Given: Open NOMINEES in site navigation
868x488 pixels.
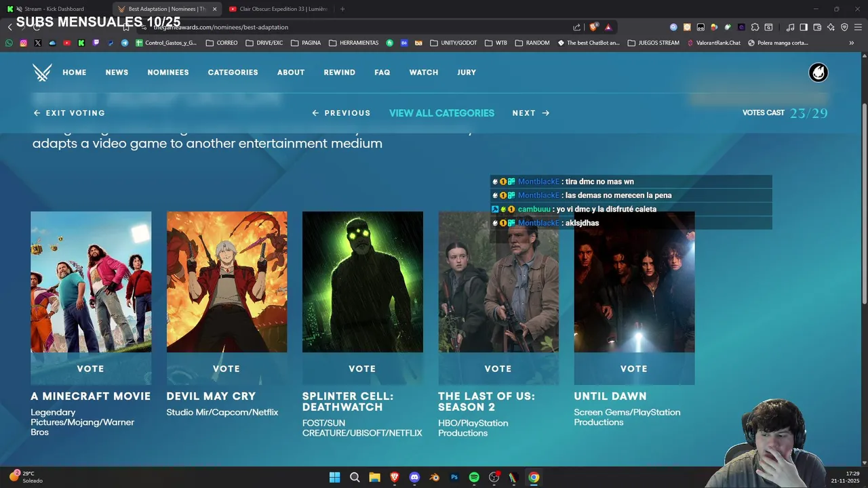Looking at the screenshot, I should pyautogui.click(x=168, y=73).
